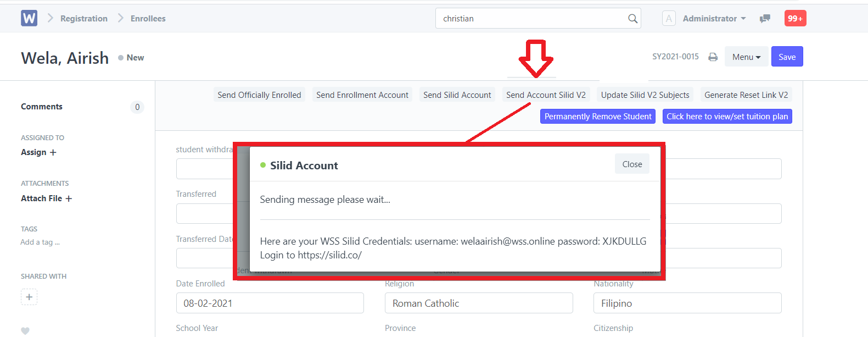Image resolution: width=868 pixels, height=337 pixels.
Task: Save the enrollee record
Action: pos(787,57)
